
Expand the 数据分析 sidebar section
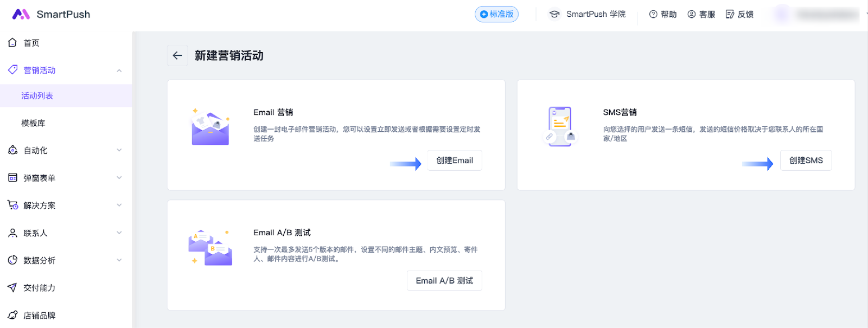[119, 260]
